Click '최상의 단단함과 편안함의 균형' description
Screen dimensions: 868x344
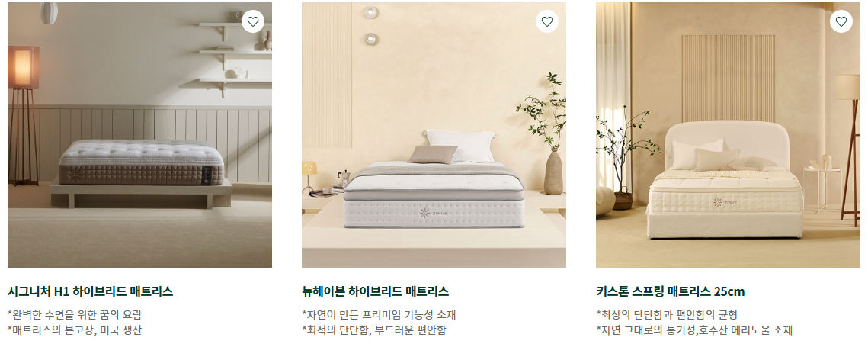point(667,315)
